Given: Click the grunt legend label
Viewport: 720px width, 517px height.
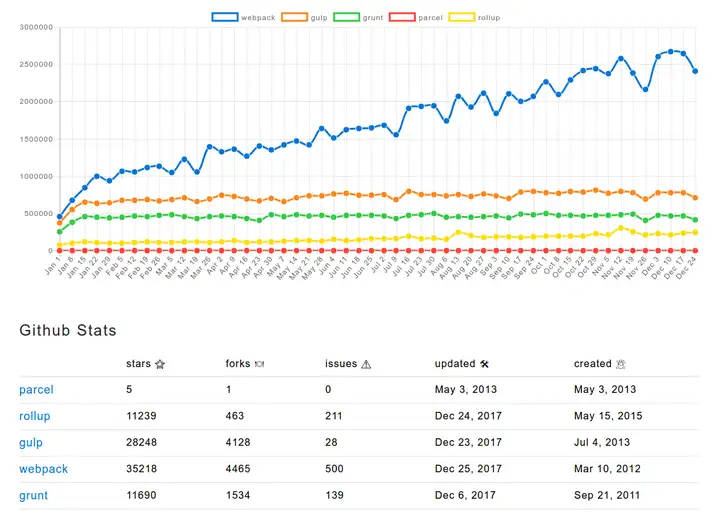Looking at the screenshot, I should point(373,17).
